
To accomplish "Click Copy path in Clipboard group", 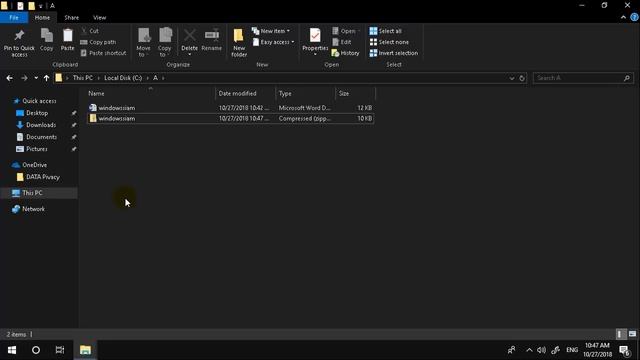I will point(98,42).
